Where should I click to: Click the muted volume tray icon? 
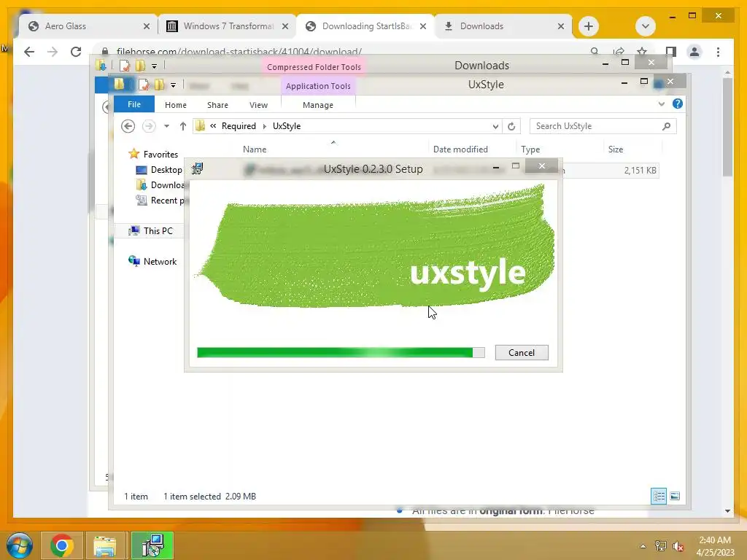[x=678, y=546]
